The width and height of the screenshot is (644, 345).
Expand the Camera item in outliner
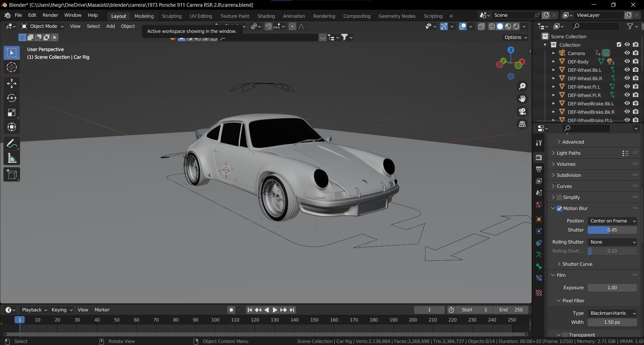pyautogui.click(x=553, y=53)
